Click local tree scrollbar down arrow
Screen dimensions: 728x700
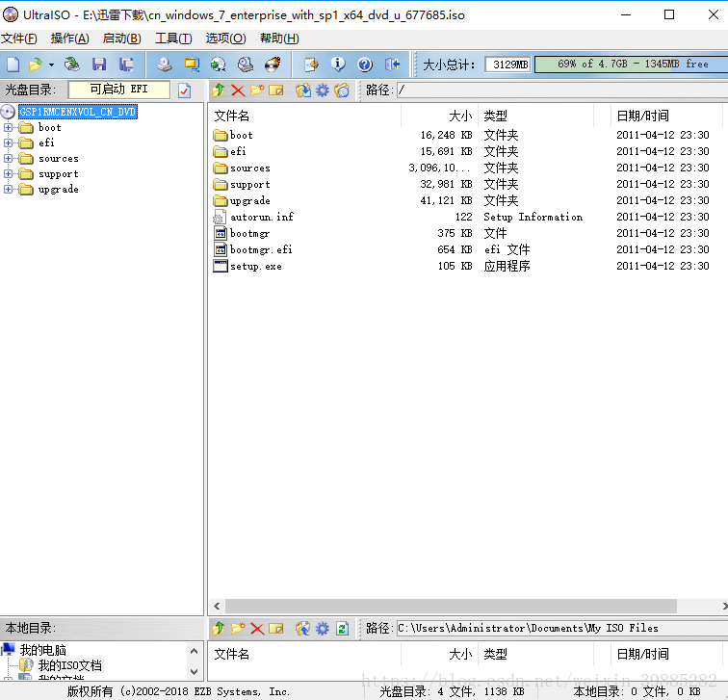pos(195,672)
